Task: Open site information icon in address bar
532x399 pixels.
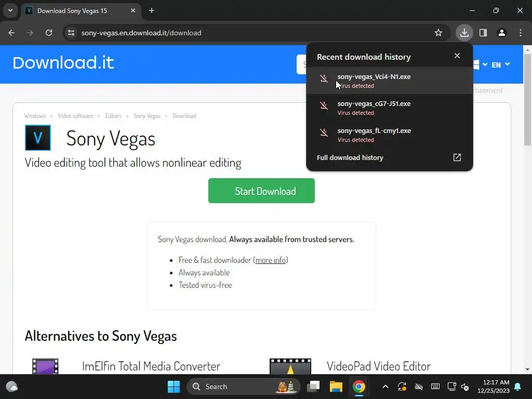Action: point(71,33)
